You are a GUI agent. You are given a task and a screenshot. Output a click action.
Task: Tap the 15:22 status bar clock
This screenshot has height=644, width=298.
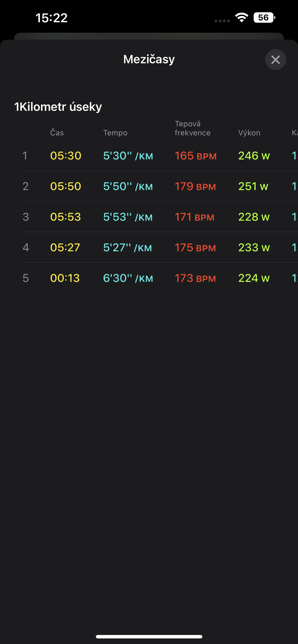[x=52, y=18]
